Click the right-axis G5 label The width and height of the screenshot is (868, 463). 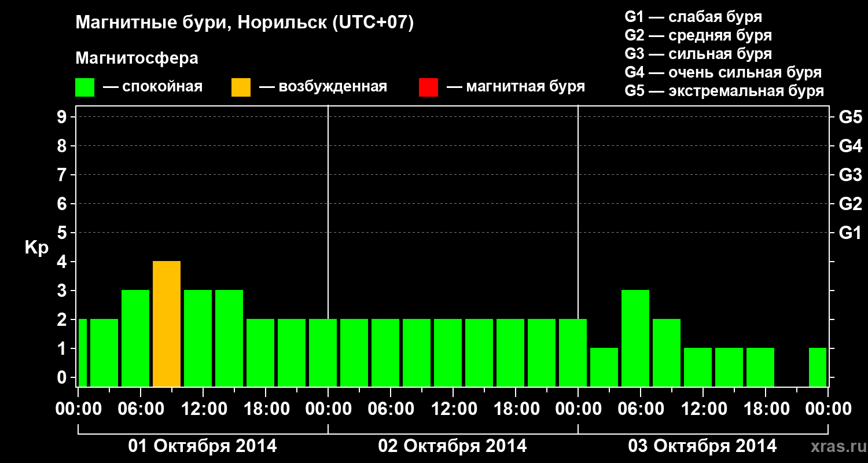point(850,117)
